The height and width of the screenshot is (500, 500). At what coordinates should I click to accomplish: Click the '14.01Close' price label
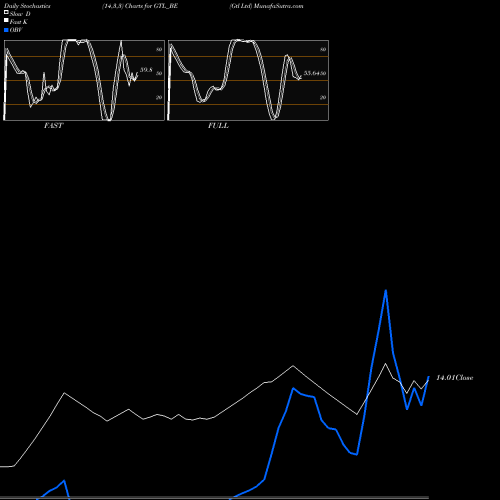point(455,378)
